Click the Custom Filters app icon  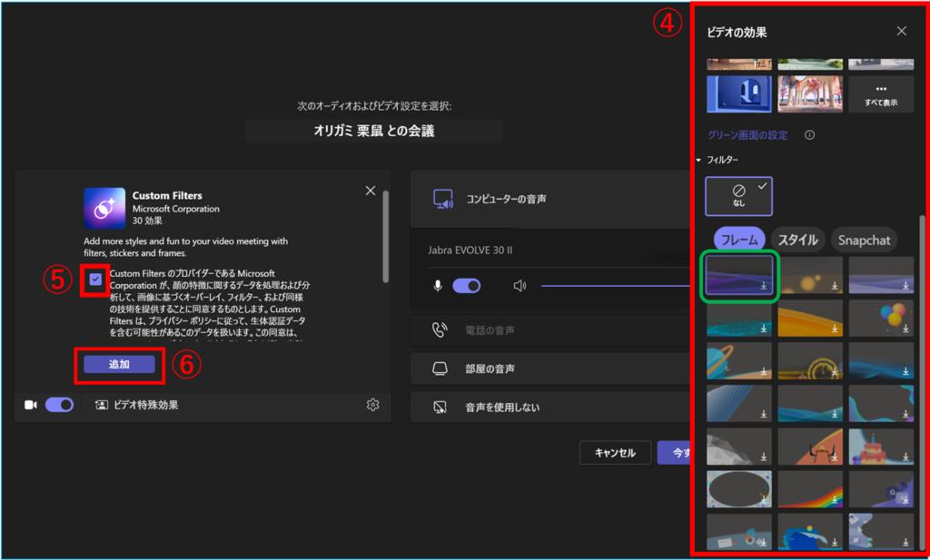(x=104, y=208)
